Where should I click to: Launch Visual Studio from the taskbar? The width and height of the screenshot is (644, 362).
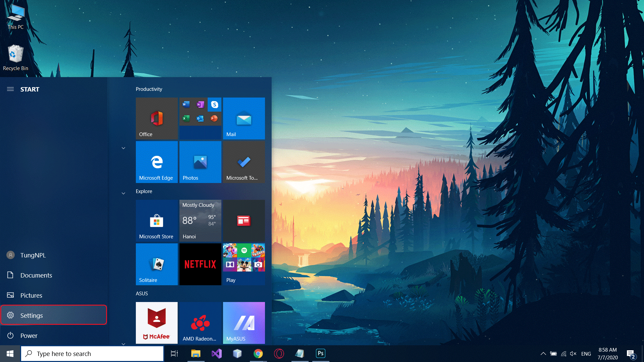pyautogui.click(x=217, y=354)
